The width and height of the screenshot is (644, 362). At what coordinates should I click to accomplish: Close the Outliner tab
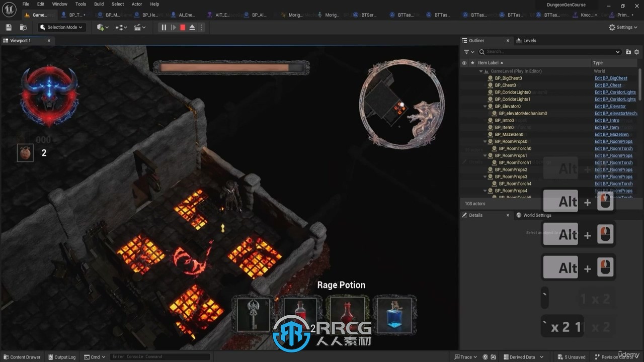tap(508, 41)
